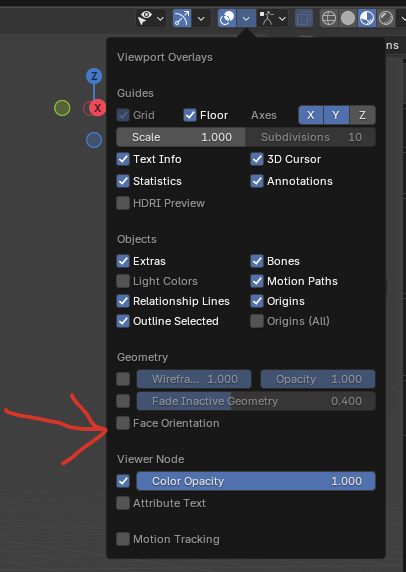
Task: Switch to Rendered viewport shading
Action: tap(386, 18)
